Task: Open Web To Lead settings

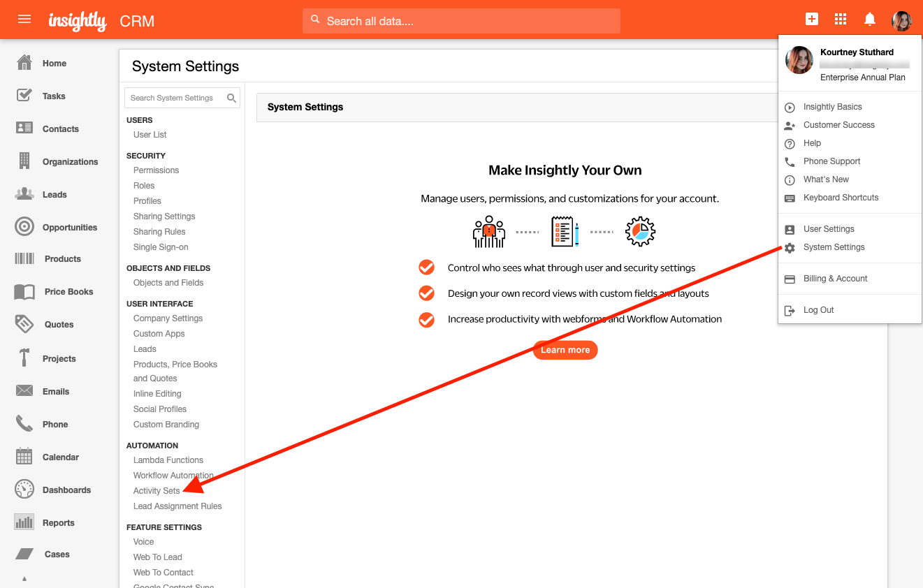Action: tap(158, 557)
